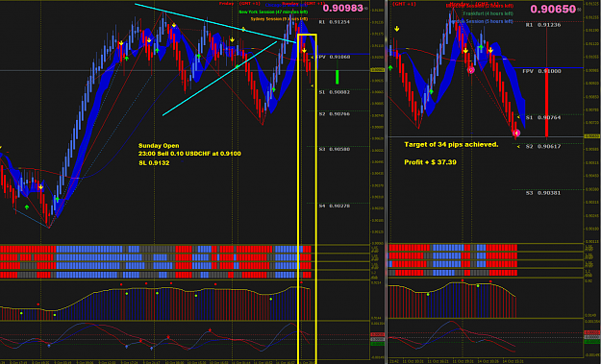This screenshot has width=601, height=364.
Task: Select R1 0.91234 pivot label, left chart
Action: coord(335,22)
